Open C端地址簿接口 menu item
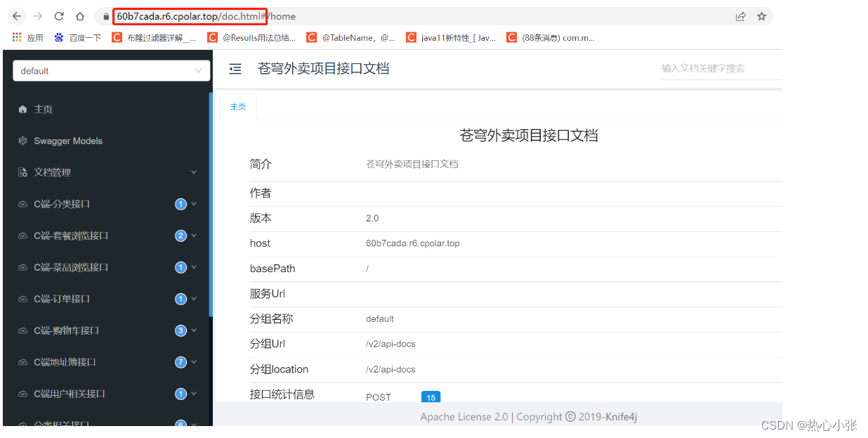 [106, 362]
